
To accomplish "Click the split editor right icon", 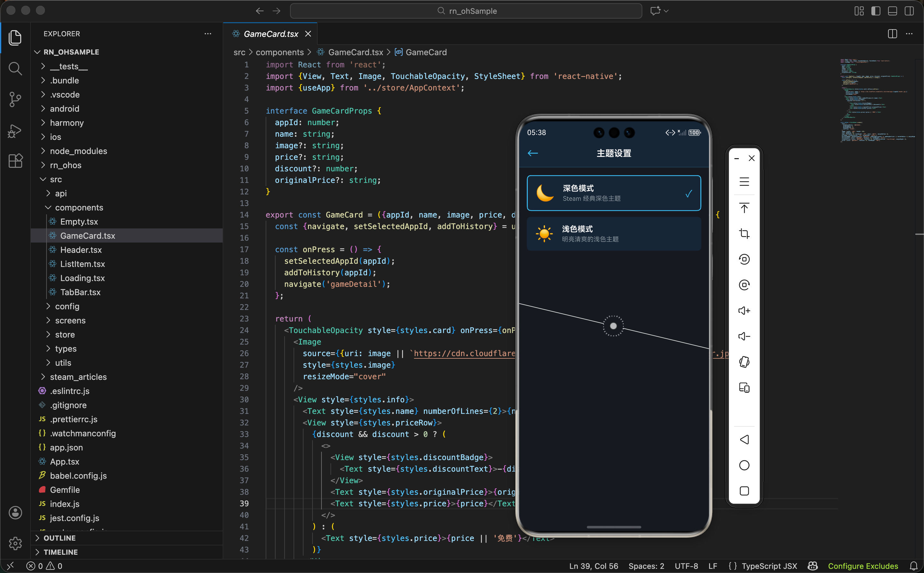I will tap(892, 34).
